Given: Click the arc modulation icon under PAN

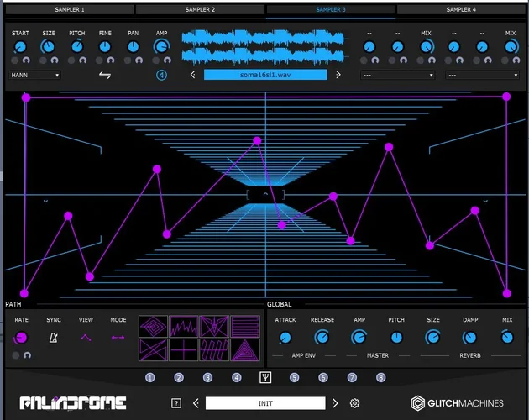Looking at the screenshot, I should pyautogui.click(x=139, y=60).
